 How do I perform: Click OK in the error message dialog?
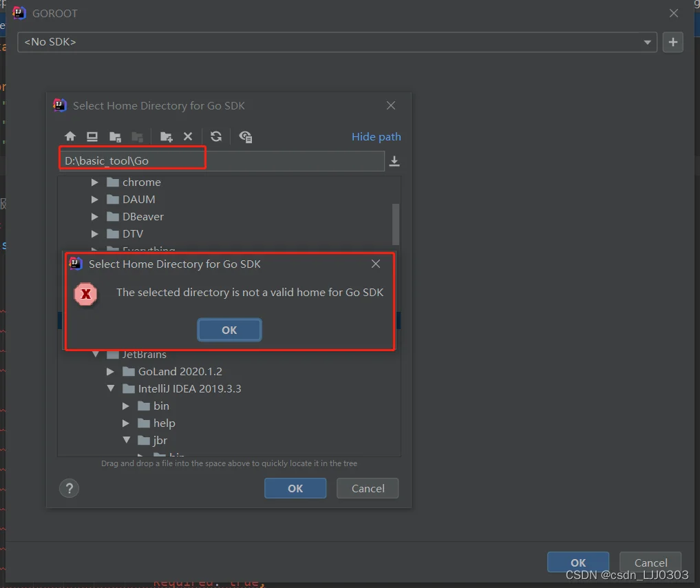229,330
